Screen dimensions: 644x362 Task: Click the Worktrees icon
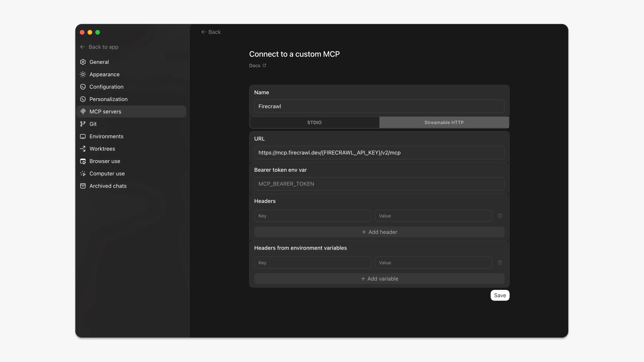(83, 149)
